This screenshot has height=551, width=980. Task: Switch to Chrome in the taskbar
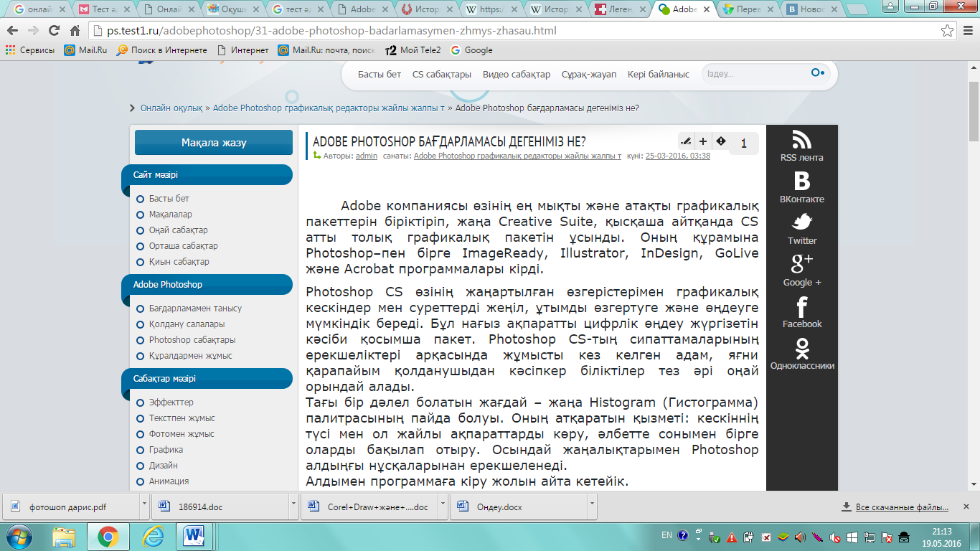pos(108,536)
